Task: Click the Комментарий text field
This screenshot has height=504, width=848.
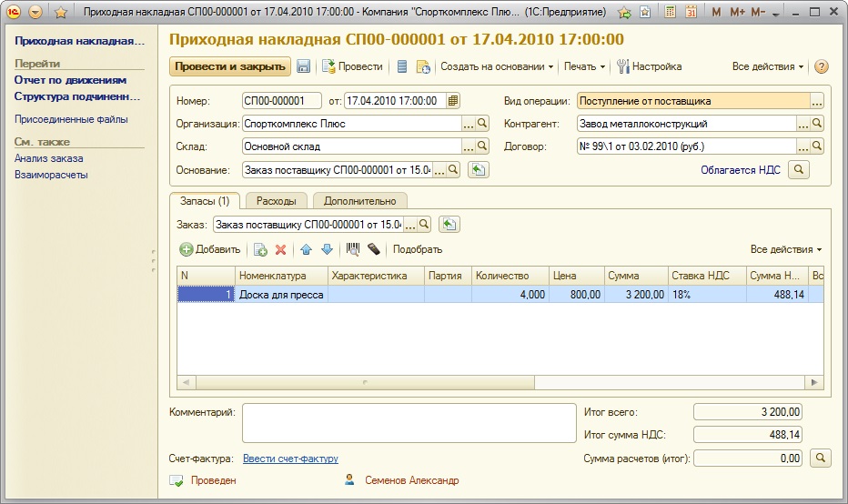Action: pos(409,423)
